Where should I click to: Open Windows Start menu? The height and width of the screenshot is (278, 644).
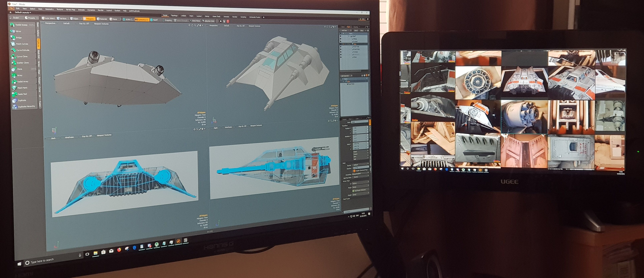point(19,264)
